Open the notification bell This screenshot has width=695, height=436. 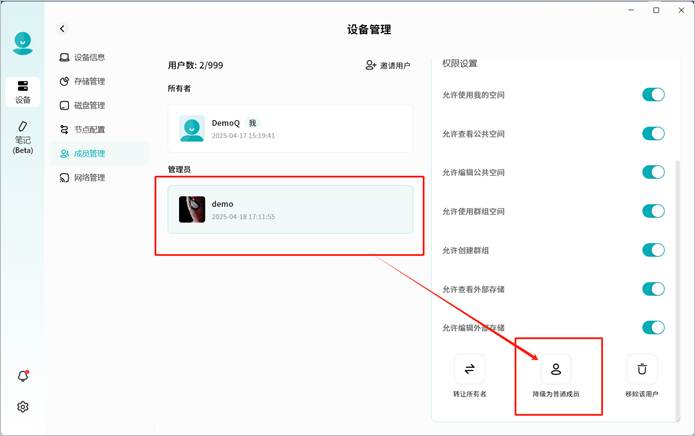click(23, 376)
